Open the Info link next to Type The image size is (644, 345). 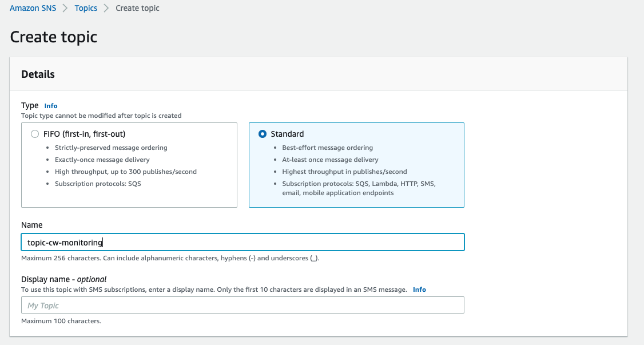[51, 106]
